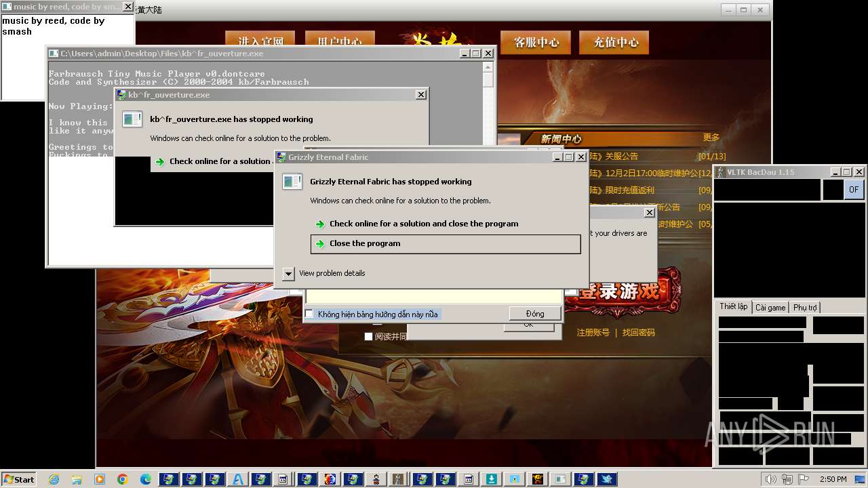868x488 pixels.
Task: Click the Start button
Action: (19, 479)
